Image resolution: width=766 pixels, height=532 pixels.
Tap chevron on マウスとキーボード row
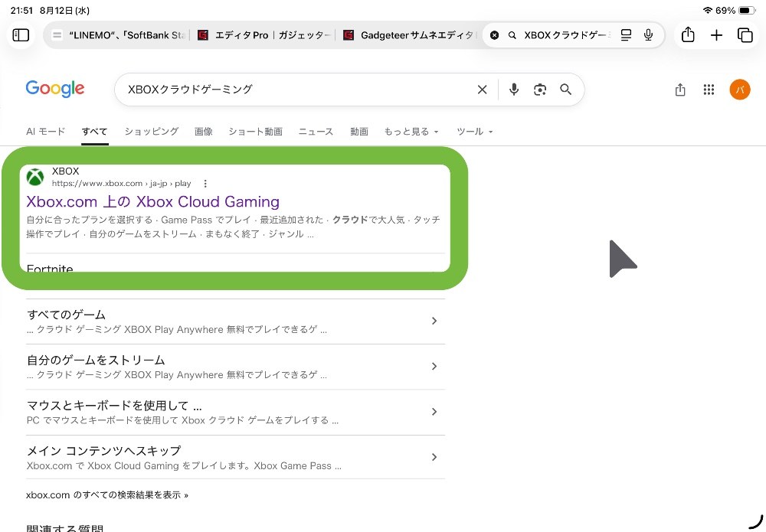pyautogui.click(x=434, y=412)
